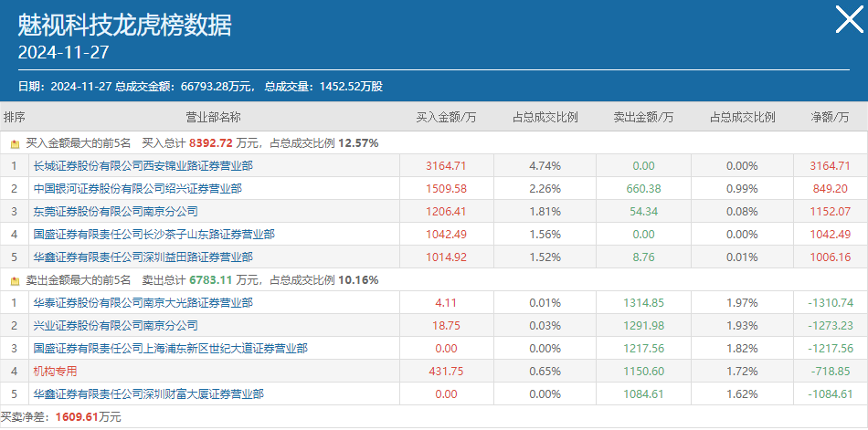Click 总成交量 1452.52万股 text

(323, 87)
